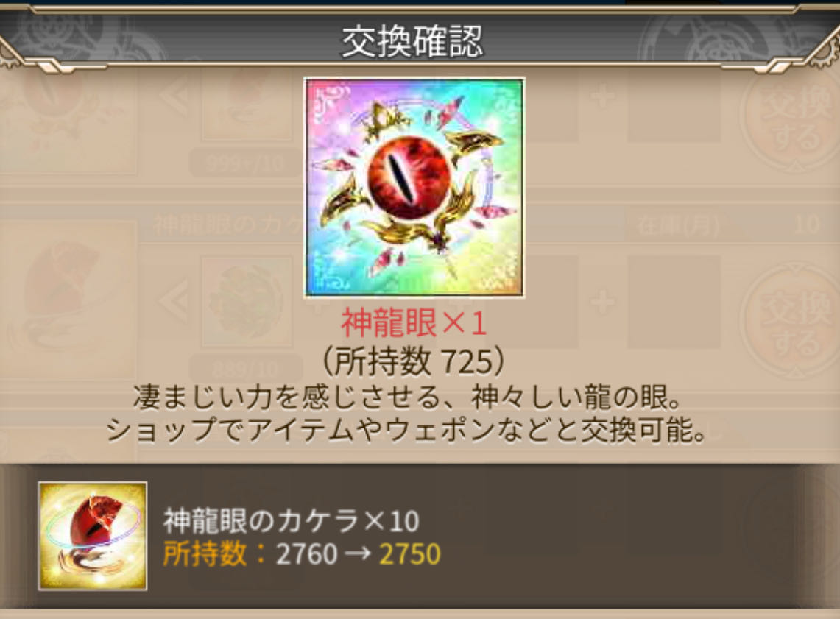Image resolution: width=840 pixels, height=619 pixels.
Task: Tap the 所持数 2760→2750 balance line
Action: 302,553
